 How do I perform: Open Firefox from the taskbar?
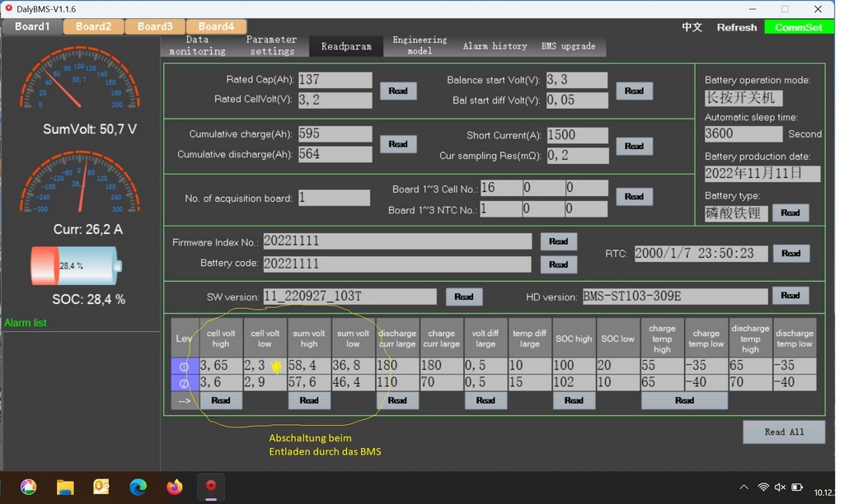[175, 488]
